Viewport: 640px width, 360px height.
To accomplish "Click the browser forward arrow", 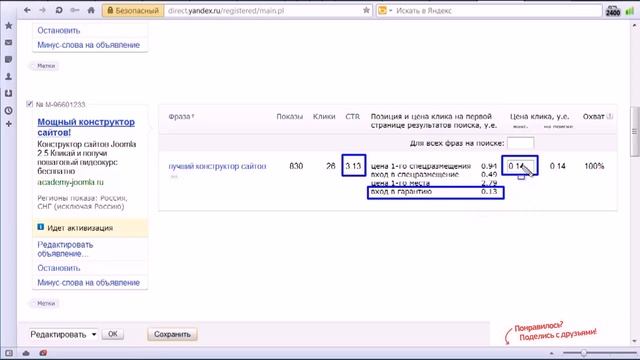I will [42, 10].
